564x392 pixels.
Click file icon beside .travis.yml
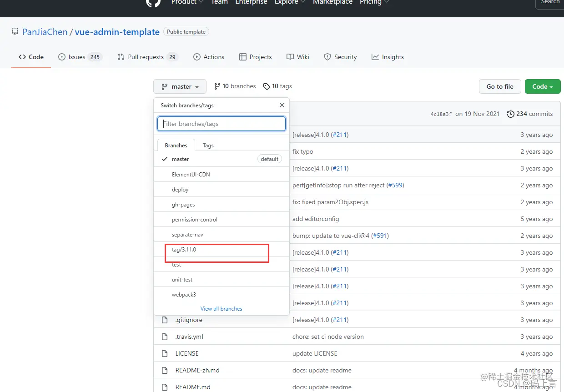(x=165, y=337)
